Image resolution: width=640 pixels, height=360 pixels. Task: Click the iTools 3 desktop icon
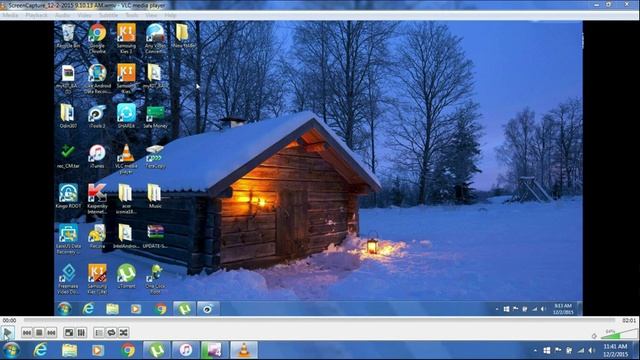(x=97, y=116)
